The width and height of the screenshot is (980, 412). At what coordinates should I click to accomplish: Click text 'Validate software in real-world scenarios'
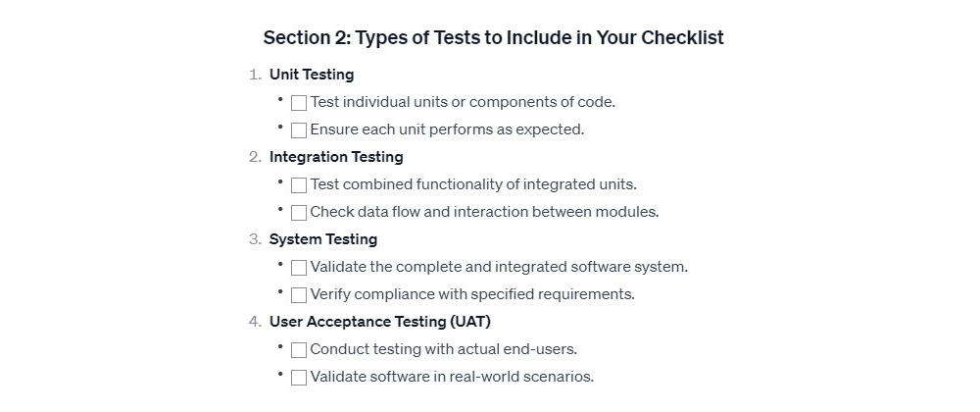[x=452, y=377]
